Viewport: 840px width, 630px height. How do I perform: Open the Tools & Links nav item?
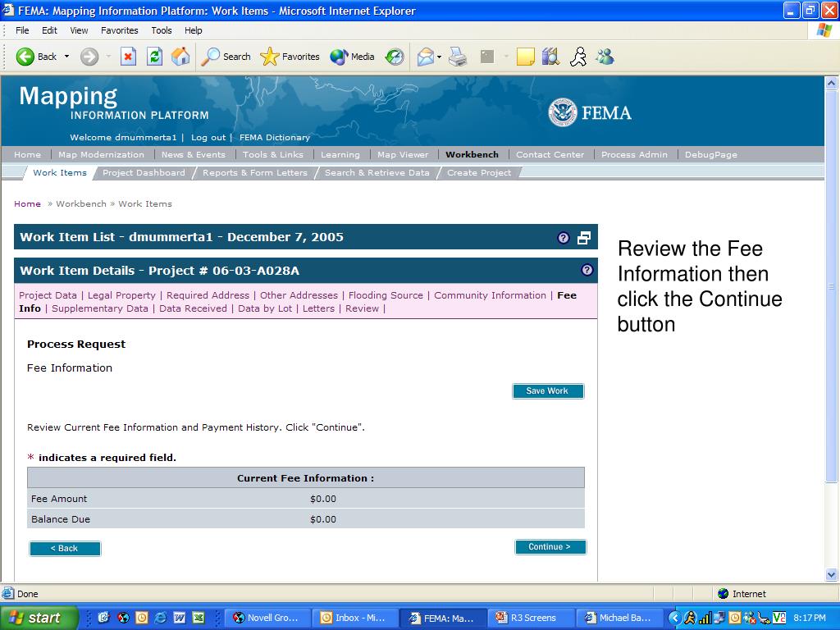pyautogui.click(x=272, y=155)
